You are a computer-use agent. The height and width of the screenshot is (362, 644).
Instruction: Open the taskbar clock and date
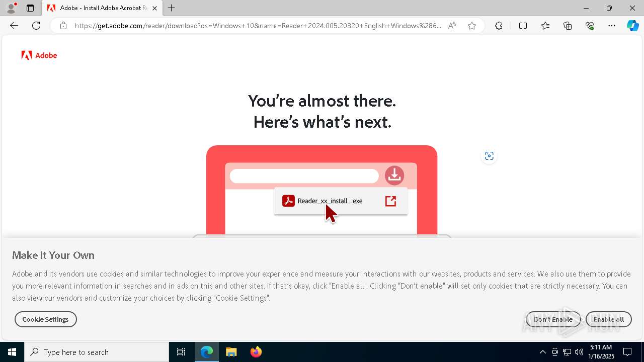[x=601, y=352]
